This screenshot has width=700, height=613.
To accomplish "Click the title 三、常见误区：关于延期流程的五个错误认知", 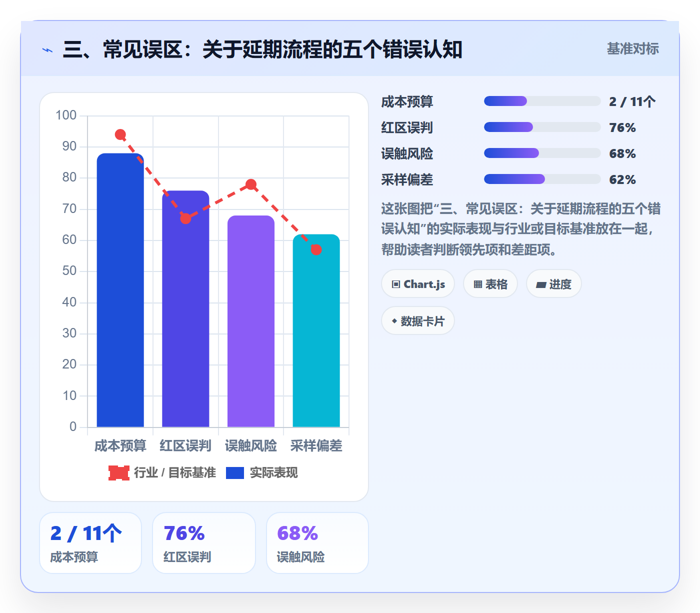I will [262, 49].
